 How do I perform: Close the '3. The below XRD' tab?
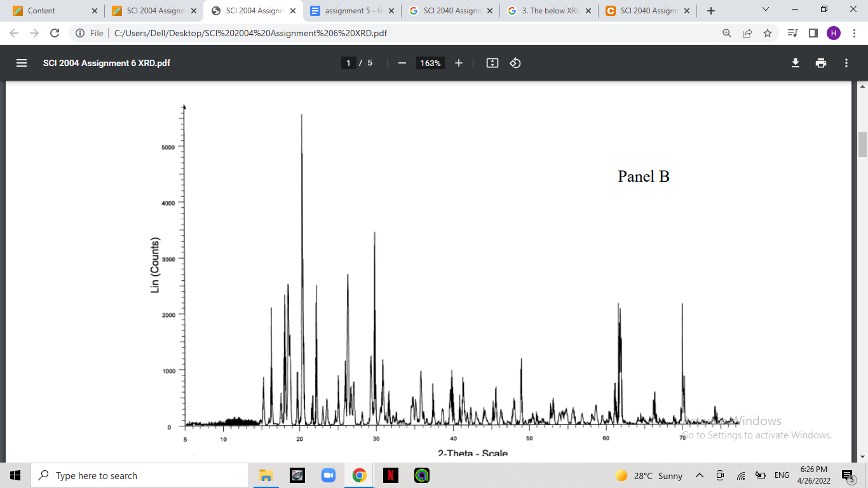pyautogui.click(x=588, y=11)
